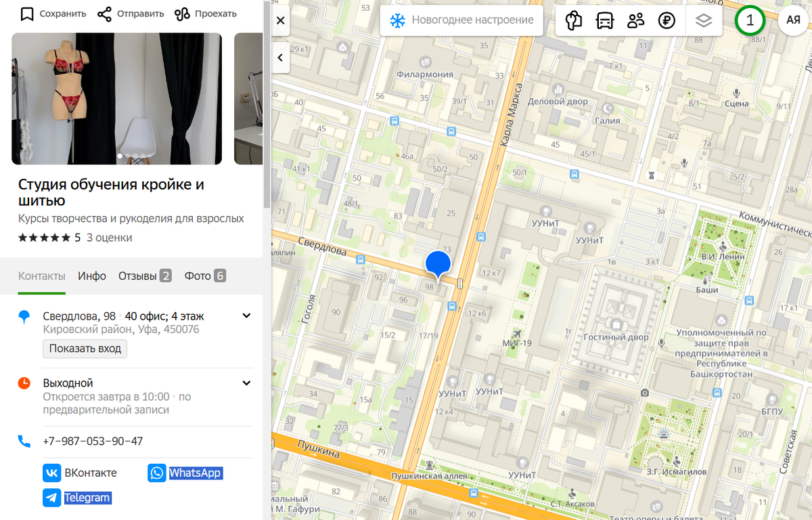Click the scrollbar in the left panel

tap(267, 105)
